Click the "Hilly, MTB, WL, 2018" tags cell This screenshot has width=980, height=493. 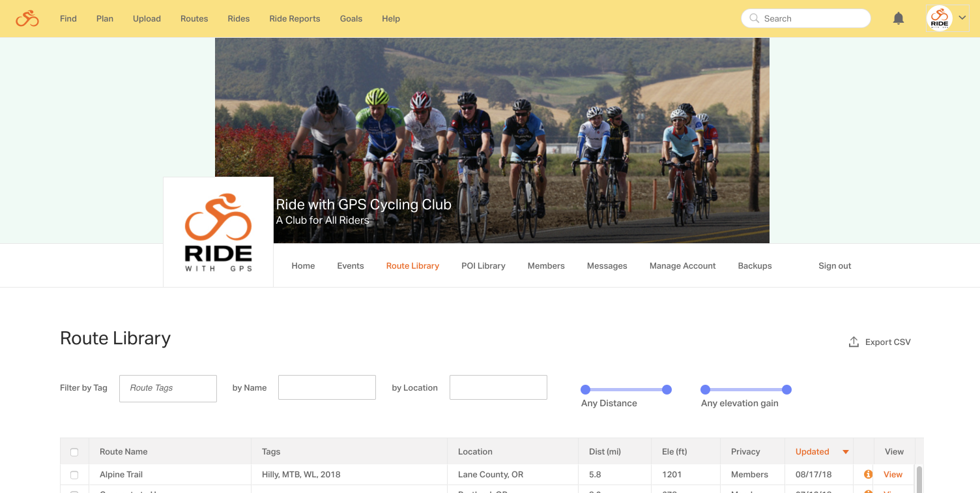pos(301,474)
